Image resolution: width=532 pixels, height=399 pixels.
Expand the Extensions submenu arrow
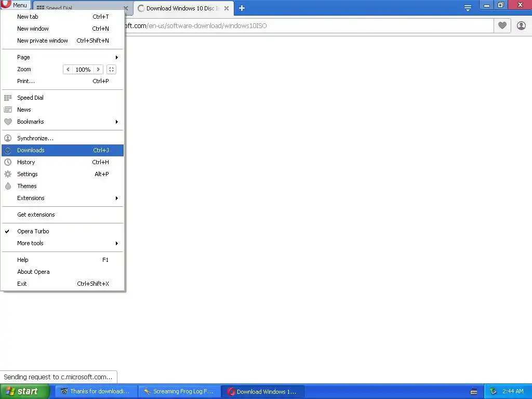point(117,198)
